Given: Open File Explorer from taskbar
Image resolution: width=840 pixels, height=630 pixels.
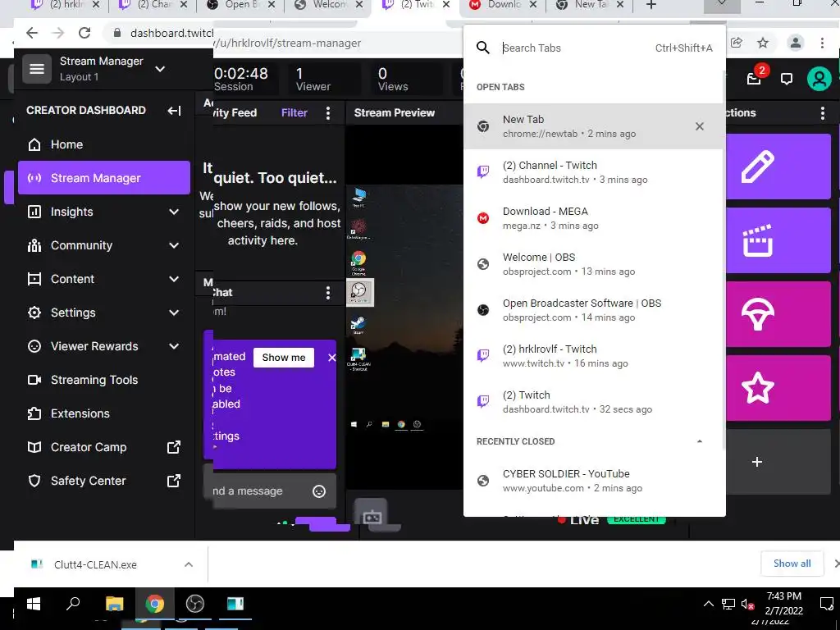Looking at the screenshot, I should point(114,605).
